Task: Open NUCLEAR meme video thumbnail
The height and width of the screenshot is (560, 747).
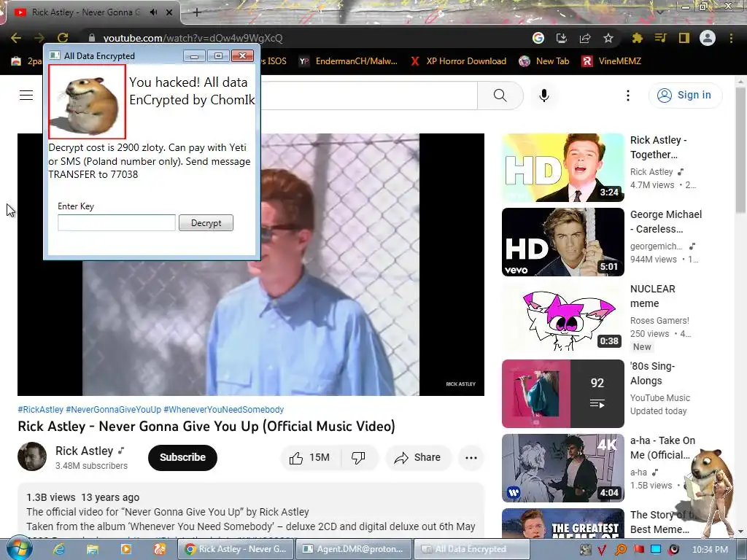Action: [x=562, y=317]
